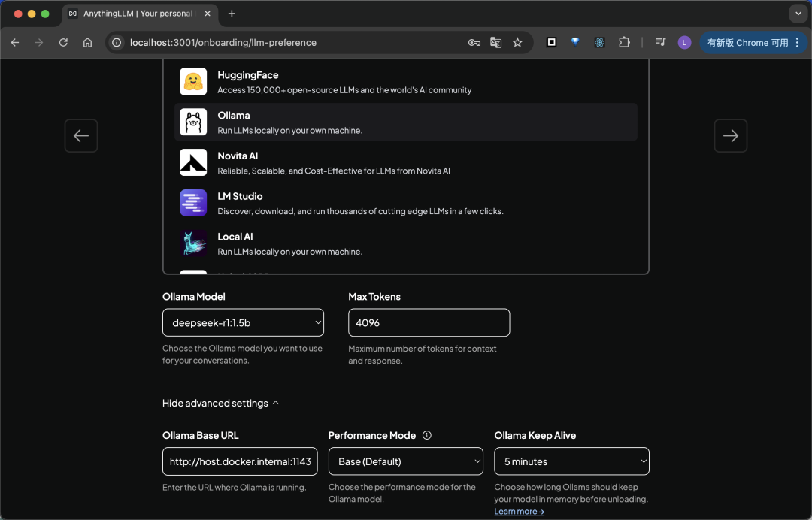
Task: Click the Performance Mode info icon
Action: pos(427,435)
